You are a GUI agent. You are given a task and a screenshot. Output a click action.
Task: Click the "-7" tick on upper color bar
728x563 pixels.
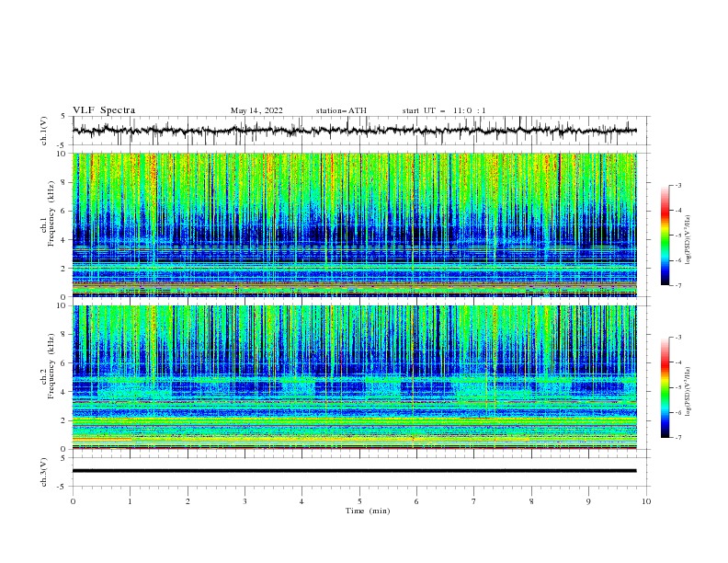[x=678, y=285]
